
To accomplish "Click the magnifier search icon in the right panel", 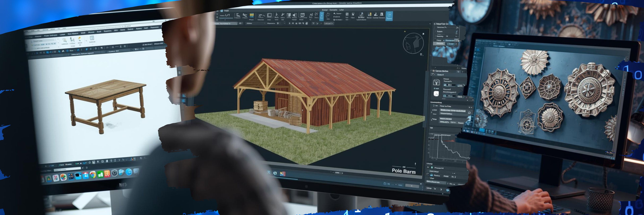I will 469,113.
